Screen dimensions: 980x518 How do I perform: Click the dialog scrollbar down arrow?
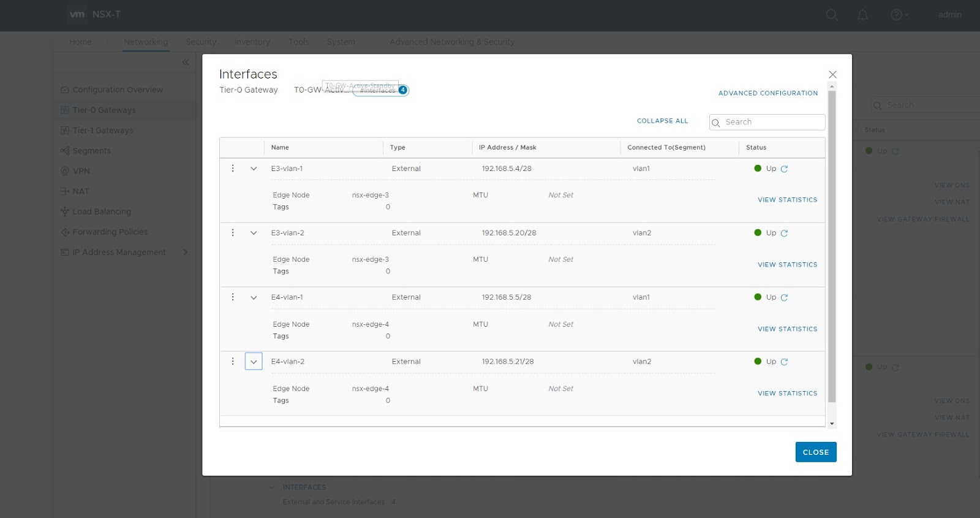click(x=832, y=424)
